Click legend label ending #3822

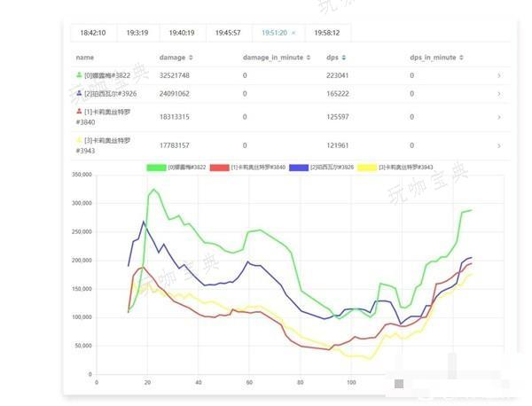[187, 168]
